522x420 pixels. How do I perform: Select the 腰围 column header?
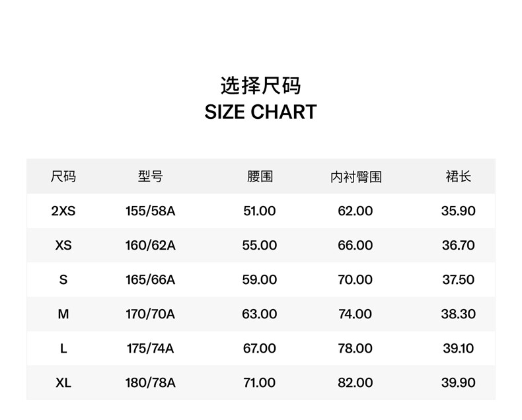[x=260, y=177]
